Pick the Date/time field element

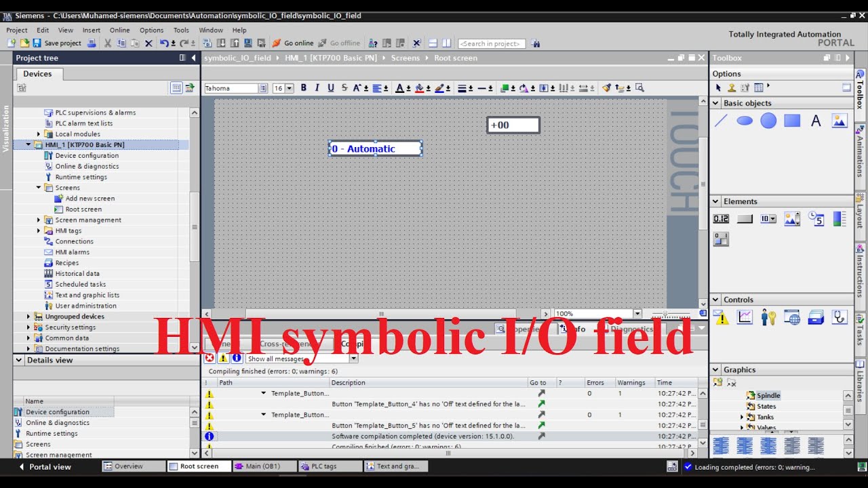(x=816, y=218)
